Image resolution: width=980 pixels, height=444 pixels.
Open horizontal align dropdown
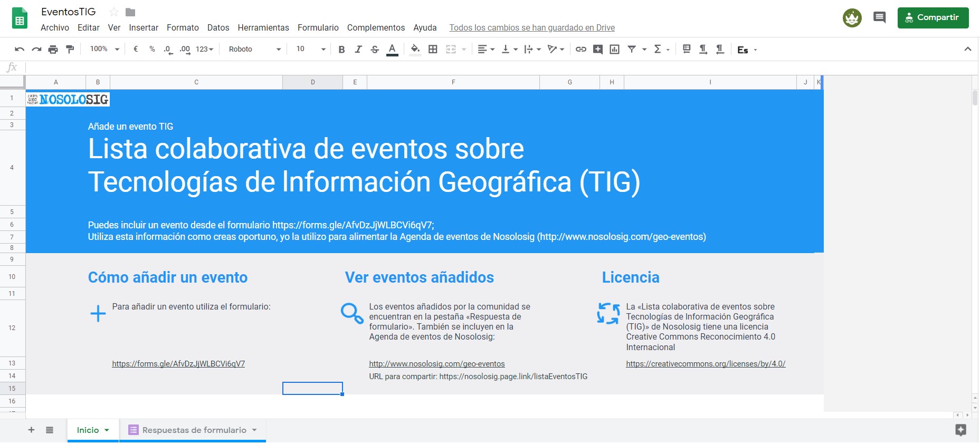click(486, 49)
